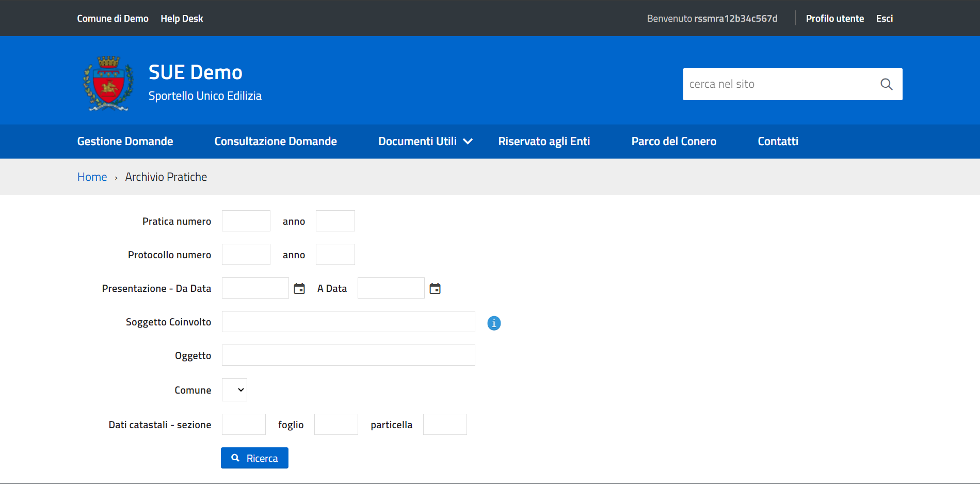Show info about Soggetto Coinvolto
Viewport: 980px width, 484px height.
click(494, 323)
